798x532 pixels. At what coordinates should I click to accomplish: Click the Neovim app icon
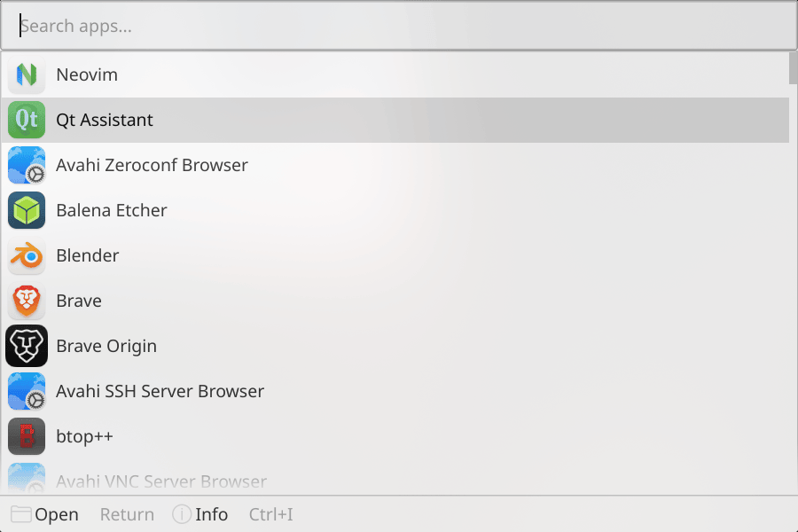coord(27,74)
